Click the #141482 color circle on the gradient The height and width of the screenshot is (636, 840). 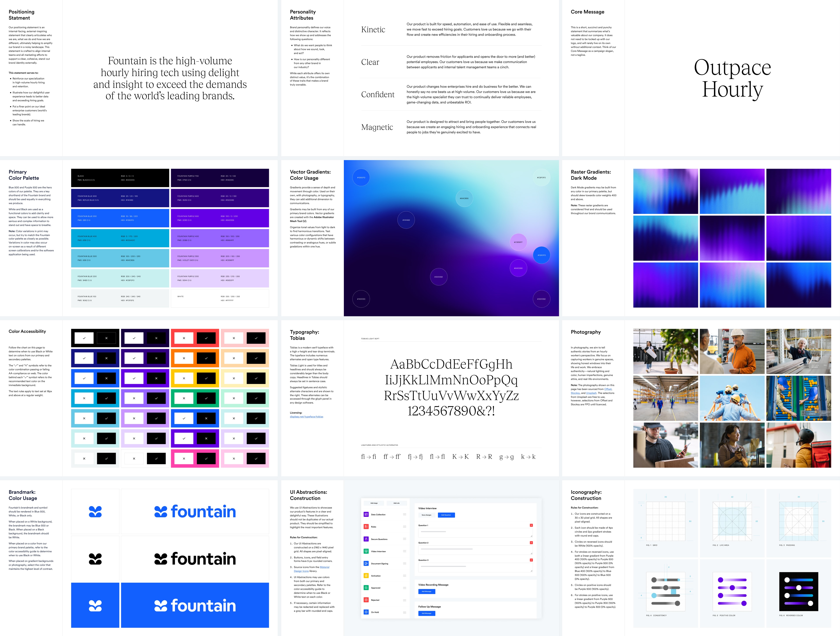click(406, 220)
